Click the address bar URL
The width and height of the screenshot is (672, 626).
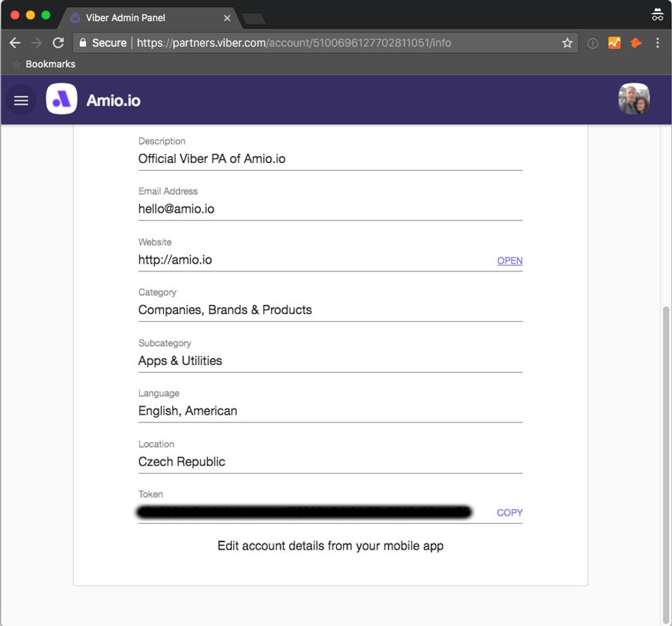click(294, 43)
